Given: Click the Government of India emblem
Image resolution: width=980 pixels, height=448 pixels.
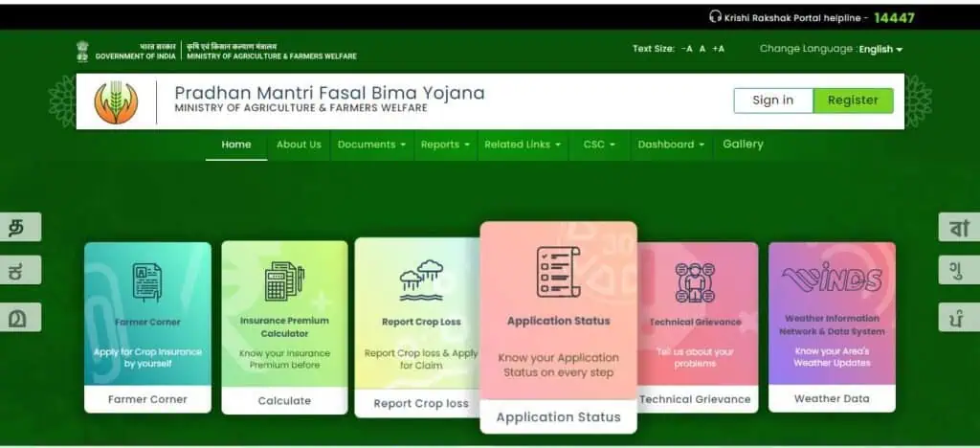Looking at the screenshot, I should click(x=82, y=52).
